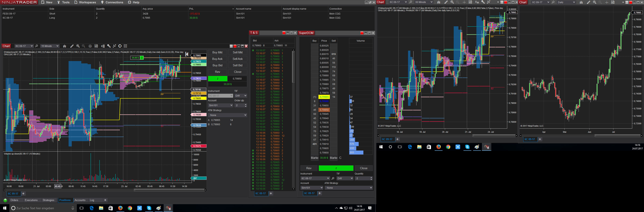
Task: Click Sell Mkt in Chart Trader
Action: (238, 52)
